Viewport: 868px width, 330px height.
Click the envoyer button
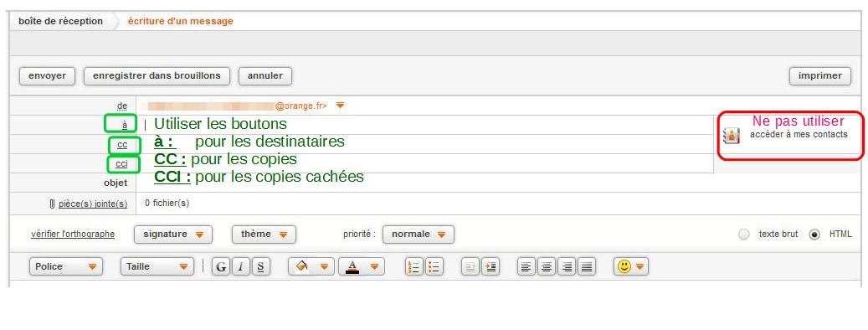(x=47, y=76)
